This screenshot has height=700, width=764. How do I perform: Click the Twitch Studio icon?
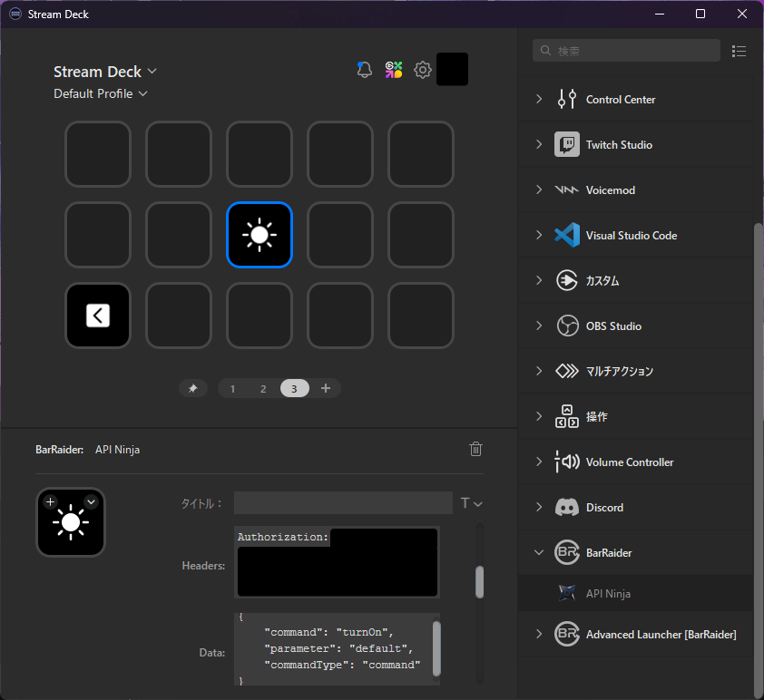pyautogui.click(x=567, y=144)
